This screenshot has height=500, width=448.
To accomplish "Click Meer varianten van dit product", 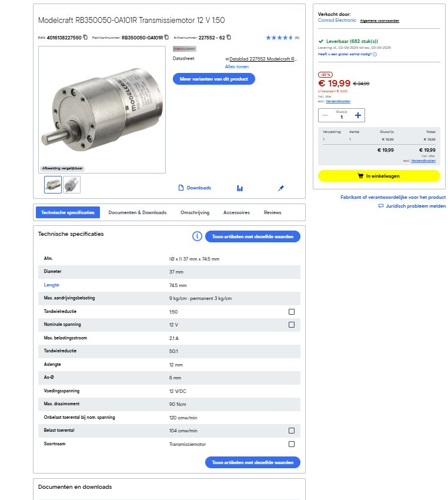I will tap(214, 79).
